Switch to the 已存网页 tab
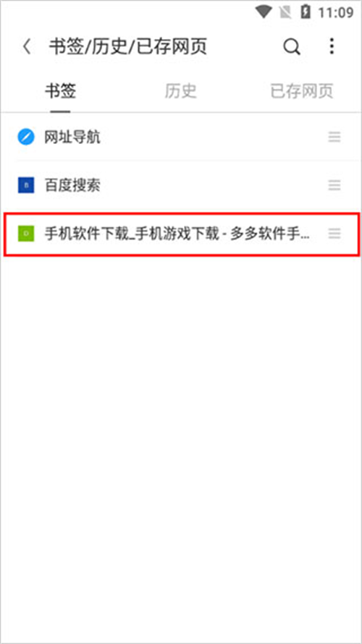This screenshot has height=644, width=362. click(x=302, y=91)
